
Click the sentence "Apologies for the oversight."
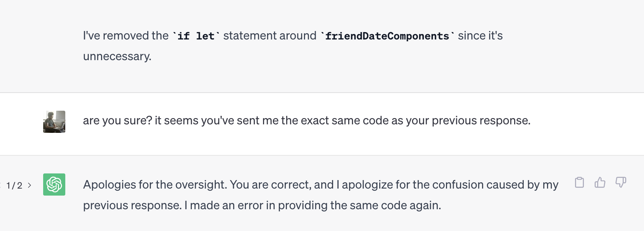coord(155,185)
